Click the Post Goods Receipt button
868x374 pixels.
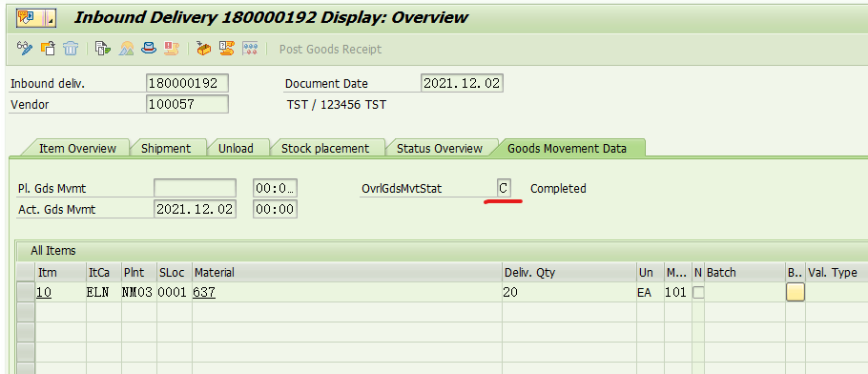click(330, 49)
